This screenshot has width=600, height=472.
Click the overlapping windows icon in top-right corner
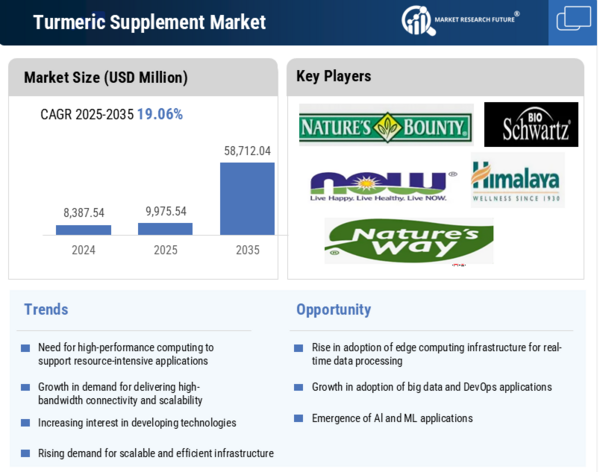(x=574, y=19)
